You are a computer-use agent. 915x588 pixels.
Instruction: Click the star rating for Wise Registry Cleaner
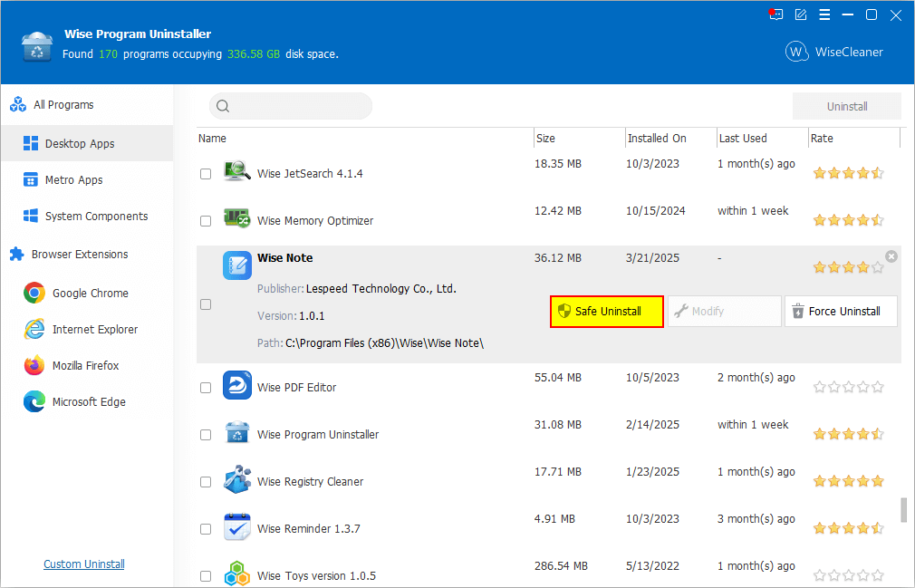click(x=849, y=481)
